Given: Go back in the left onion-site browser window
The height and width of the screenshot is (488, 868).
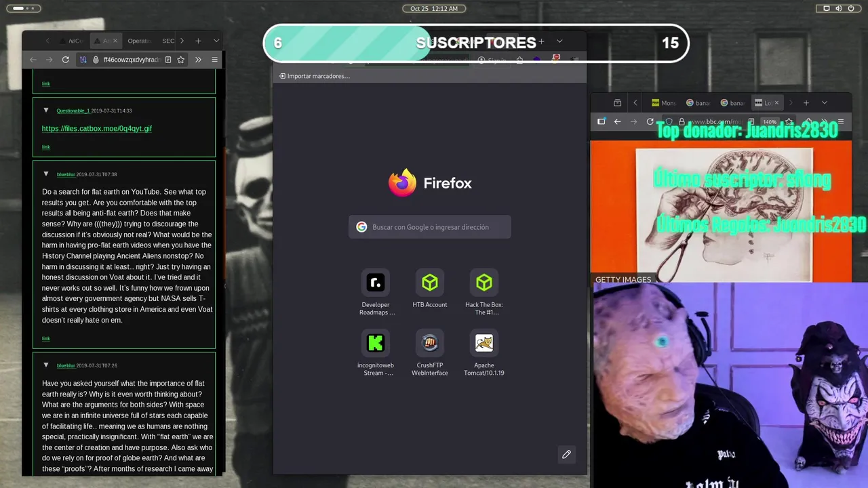Looking at the screenshot, I should point(33,60).
